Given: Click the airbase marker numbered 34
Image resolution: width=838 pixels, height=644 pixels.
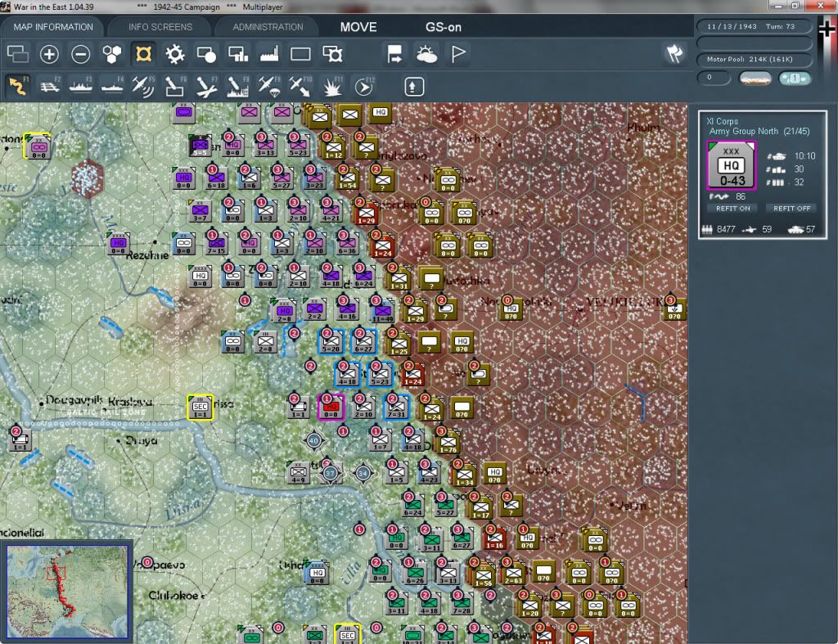Looking at the screenshot, I should coord(363,473).
